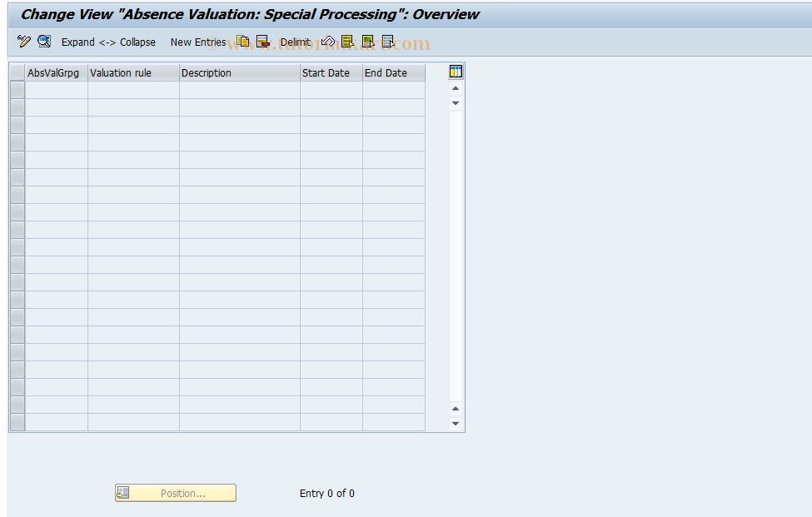Select the last table row selector
Viewport: 812px width, 517px height.
tap(17, 422)
